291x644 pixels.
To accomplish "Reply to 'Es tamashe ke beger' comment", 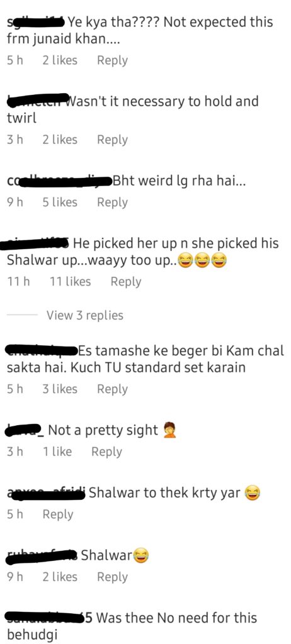I will pyautogui.click(x=112, y=389).
